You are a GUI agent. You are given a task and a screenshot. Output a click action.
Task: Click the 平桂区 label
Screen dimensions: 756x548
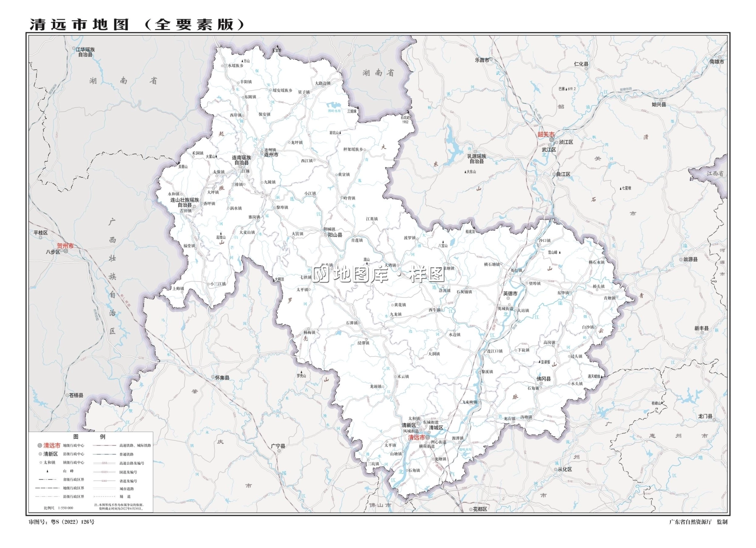coord(41,232)
